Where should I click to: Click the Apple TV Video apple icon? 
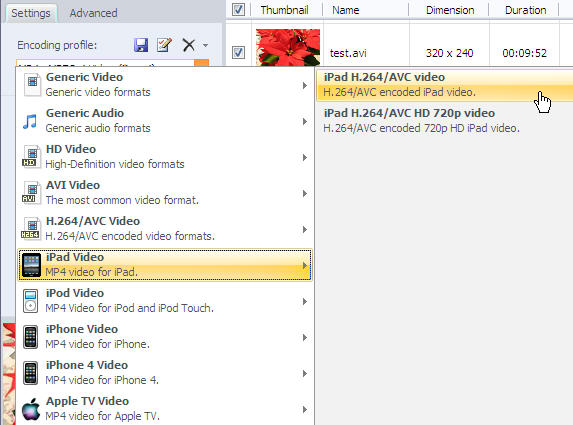[x=31, y=409]
